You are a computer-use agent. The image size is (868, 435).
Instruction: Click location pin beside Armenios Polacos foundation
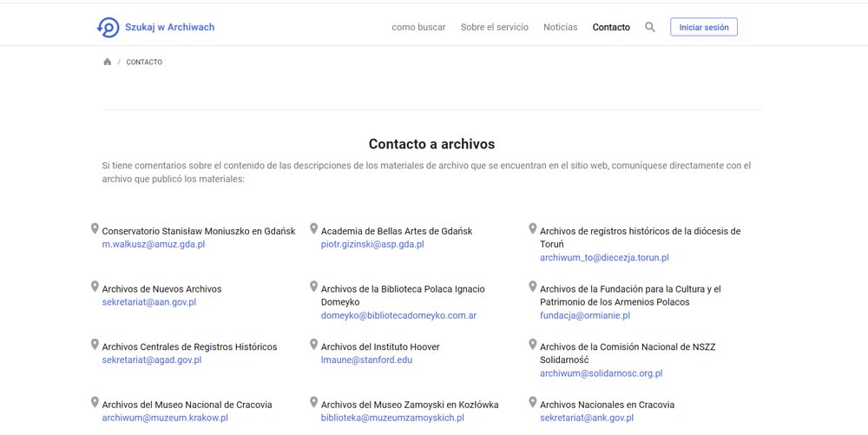pos(533,287)
